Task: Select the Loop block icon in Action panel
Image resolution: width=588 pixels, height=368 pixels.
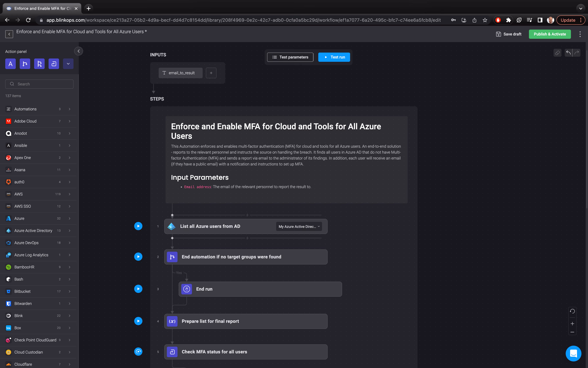Action: click(x=54, y=64)
